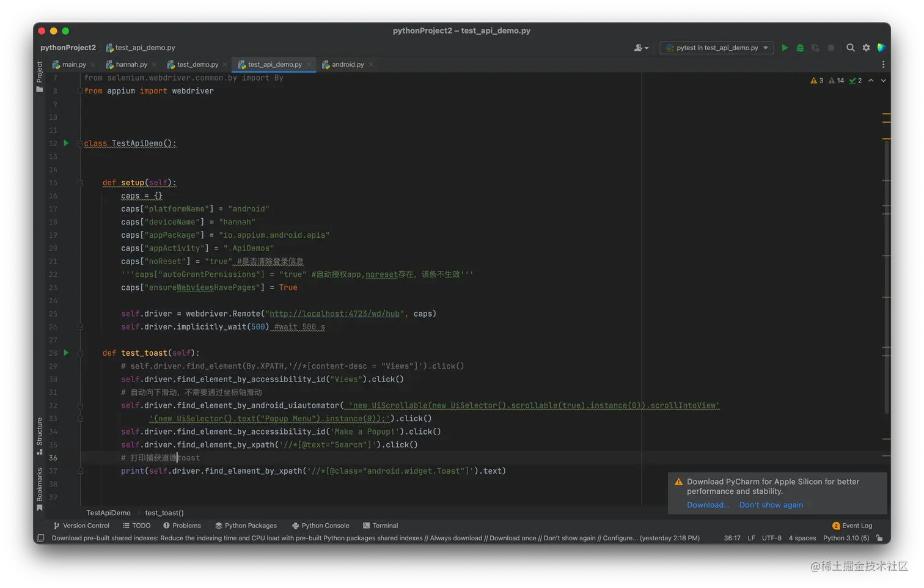Viewport: 924px width, 588px height.
Task: Click the read-only lock icon in status bar
Action: [x=879, y=538]
